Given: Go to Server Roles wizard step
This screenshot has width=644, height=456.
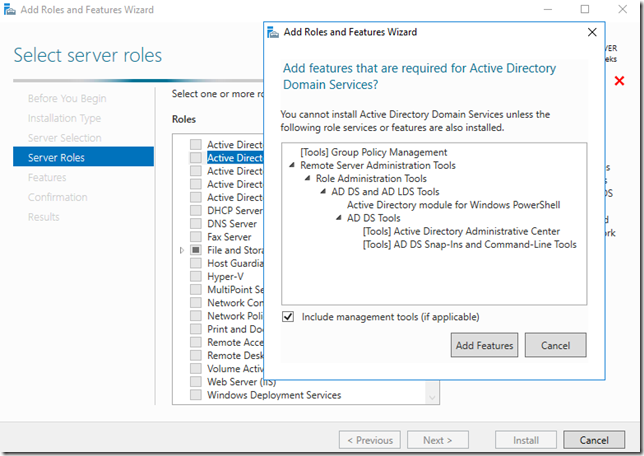Looking at the screenshot, I should (x=56, y=158).
